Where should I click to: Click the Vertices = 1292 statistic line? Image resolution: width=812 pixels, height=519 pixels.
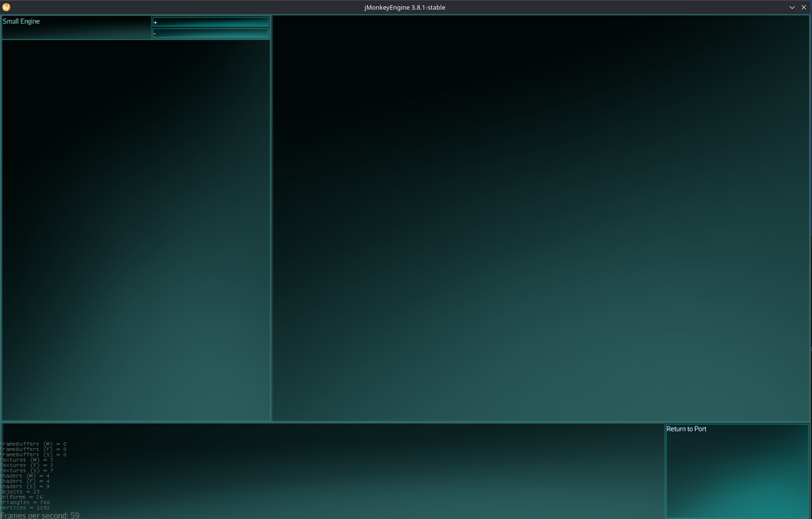click(x=25, y=507)
